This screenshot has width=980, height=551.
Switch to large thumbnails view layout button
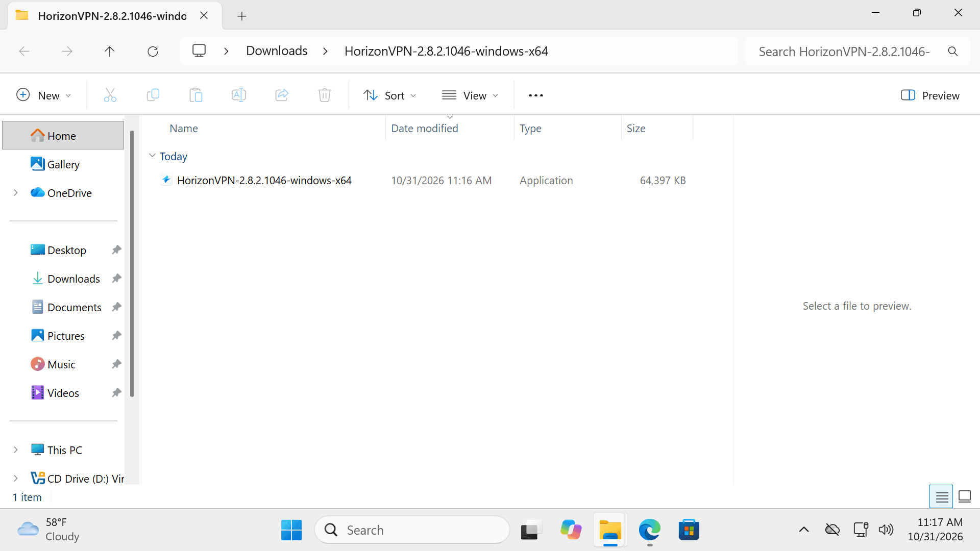click(x=965, y=497)
